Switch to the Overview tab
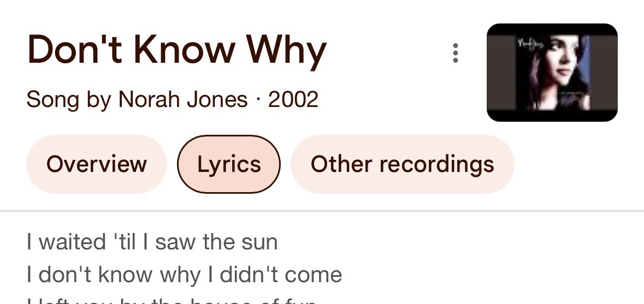 tap(96, 164)
